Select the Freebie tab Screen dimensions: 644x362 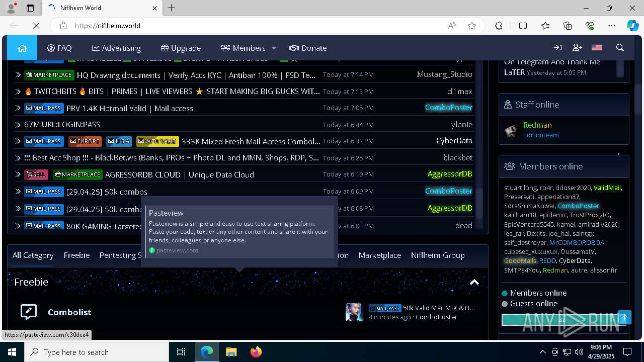(x=76, y=255)
